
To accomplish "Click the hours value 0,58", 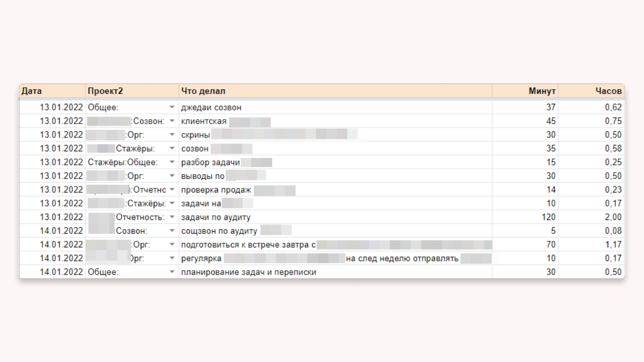I will pyautogui.click(x=613, y=148).
